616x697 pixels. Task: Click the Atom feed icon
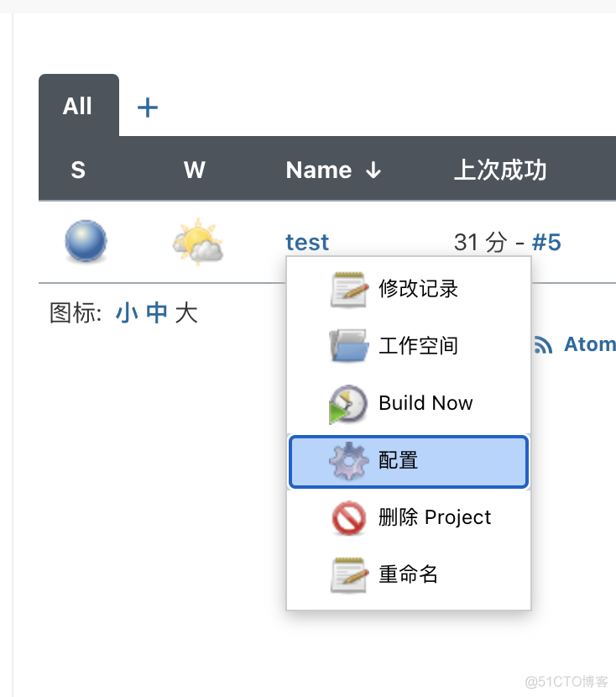point(544,343)
